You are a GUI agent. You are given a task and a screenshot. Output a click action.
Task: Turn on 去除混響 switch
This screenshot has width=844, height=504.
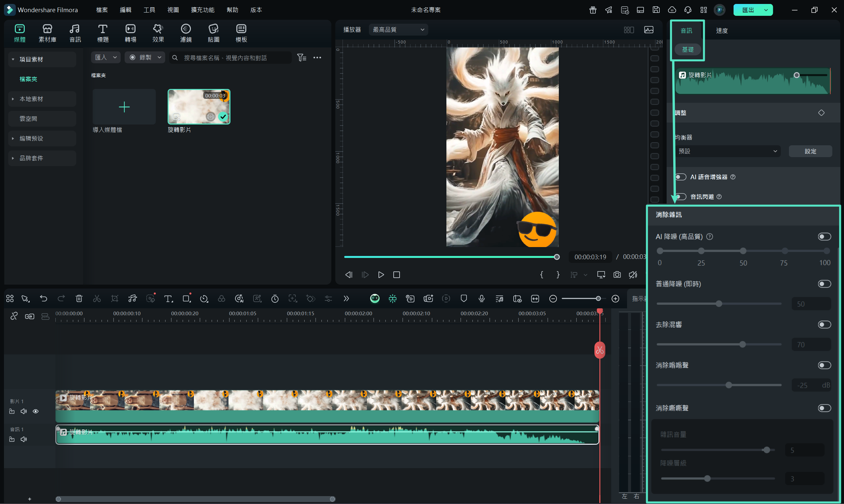(824, 325)
